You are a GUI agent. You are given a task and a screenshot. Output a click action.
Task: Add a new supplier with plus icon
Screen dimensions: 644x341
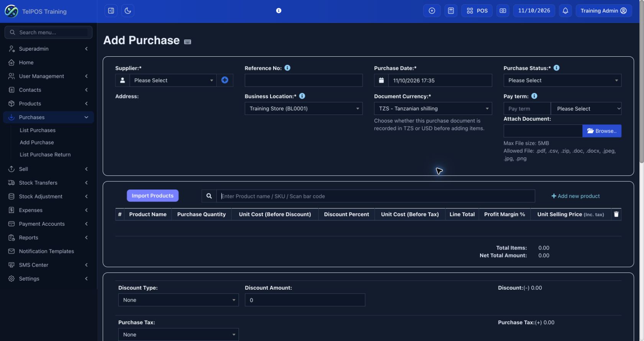tap(225, 80)
